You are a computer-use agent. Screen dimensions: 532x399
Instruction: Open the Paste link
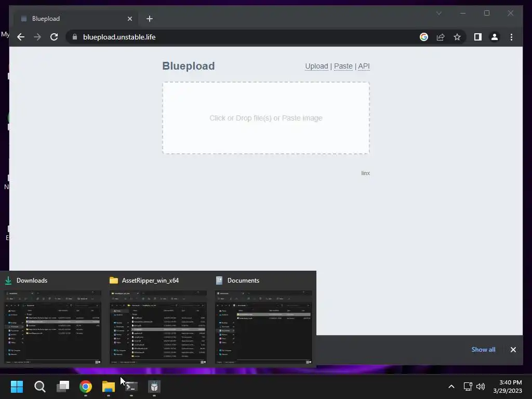tap(343, 66)
